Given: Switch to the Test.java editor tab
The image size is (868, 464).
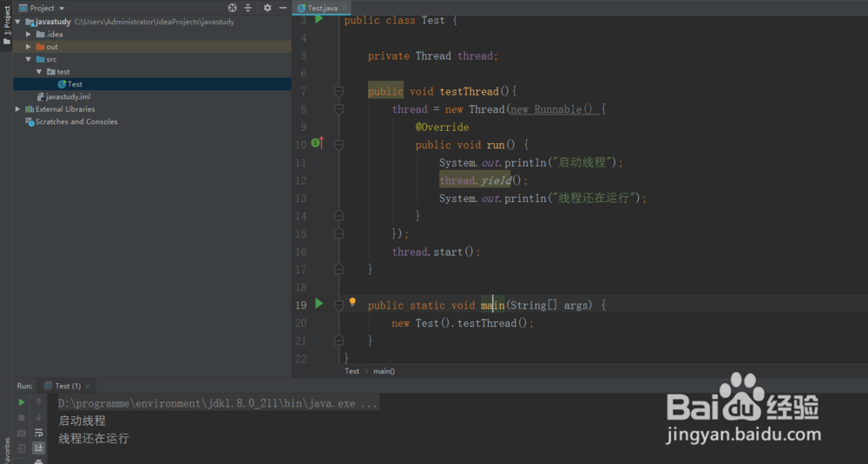Looking at the screenshot, I should tap(322, 8).
